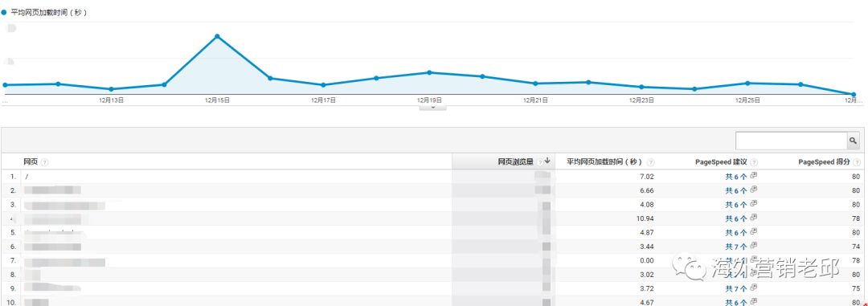Sort by PageSpeed 得分 column header
The image size is (868, 306).
825,162
